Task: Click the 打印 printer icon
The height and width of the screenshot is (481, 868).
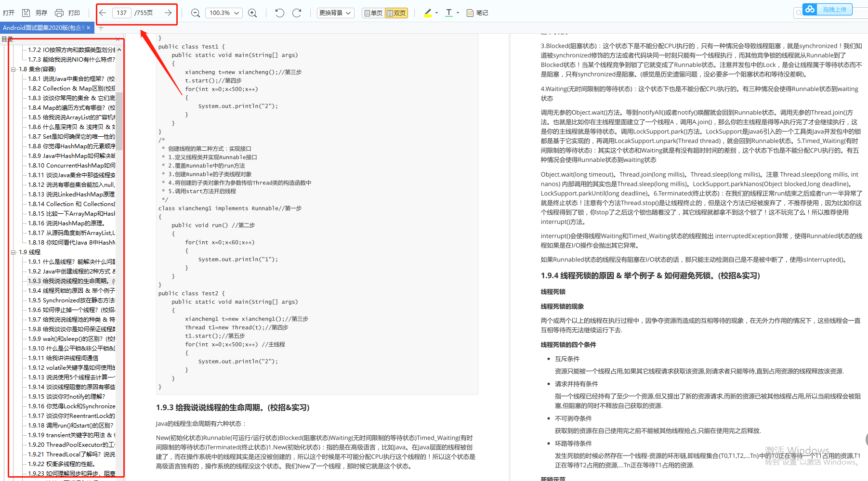Action: (x=59, y=13)
